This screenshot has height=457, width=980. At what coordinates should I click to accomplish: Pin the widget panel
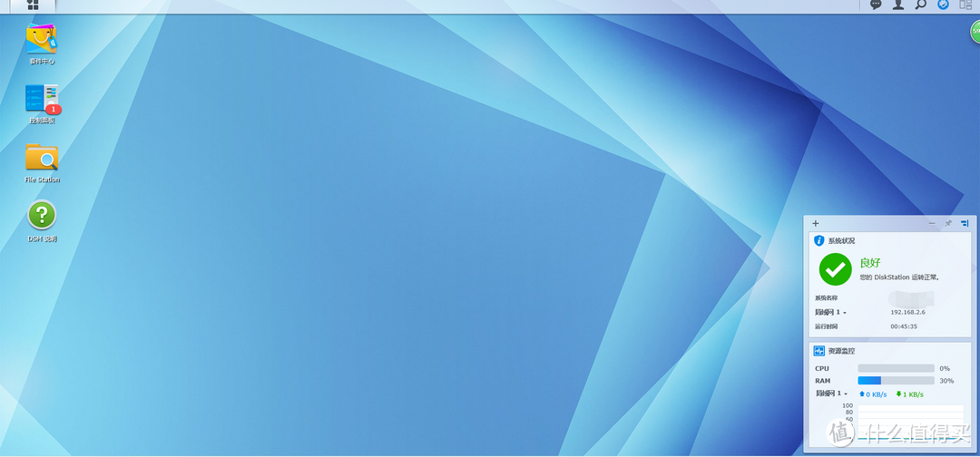948,223
